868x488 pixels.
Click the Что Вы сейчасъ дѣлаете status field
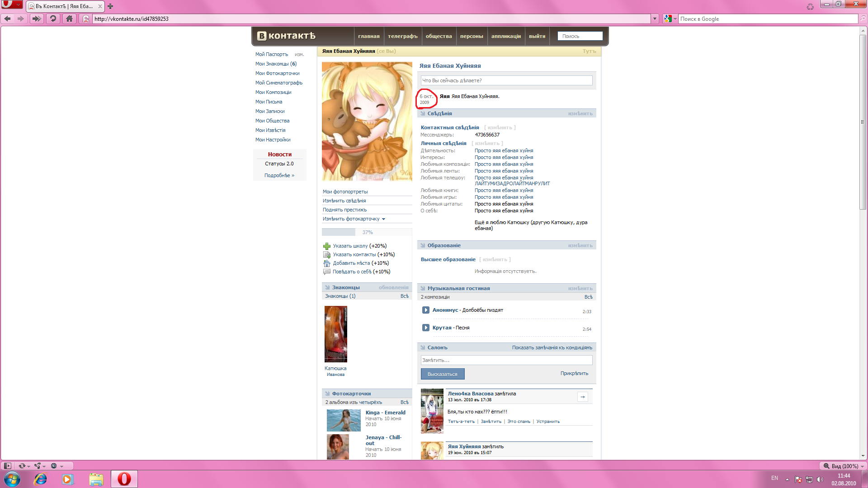506,80
